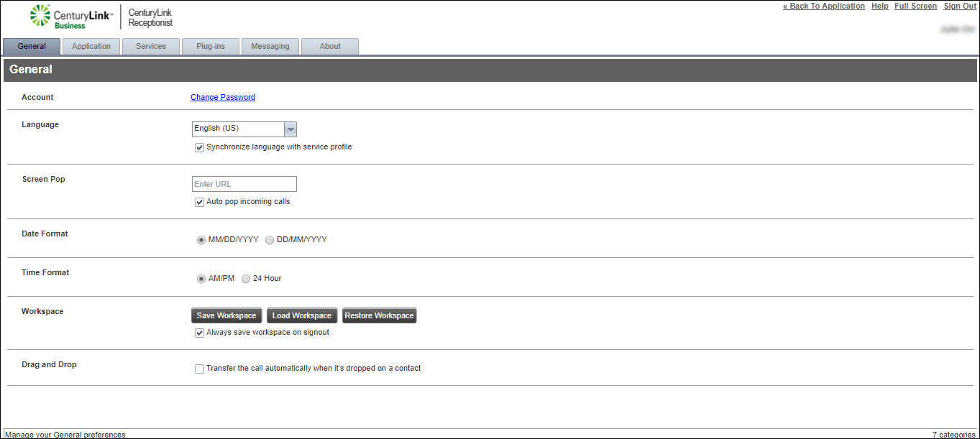Open the Language dropdown

[x=244, y=129]
